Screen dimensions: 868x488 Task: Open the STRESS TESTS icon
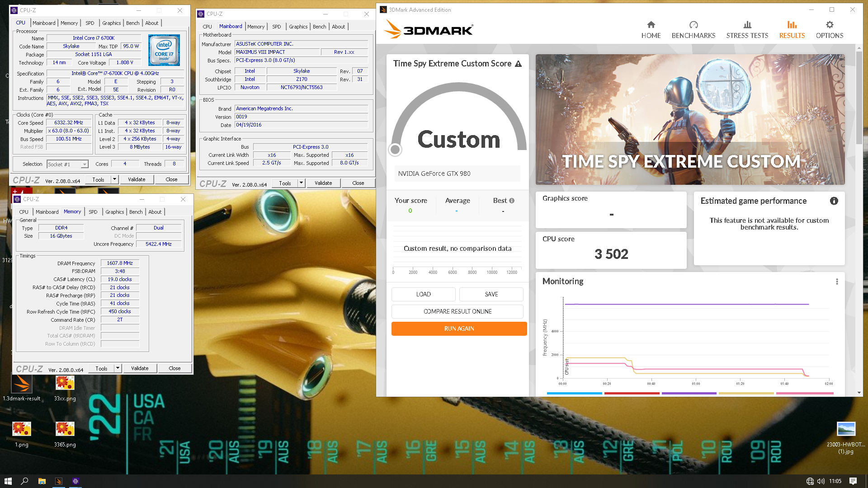point(747,25)
